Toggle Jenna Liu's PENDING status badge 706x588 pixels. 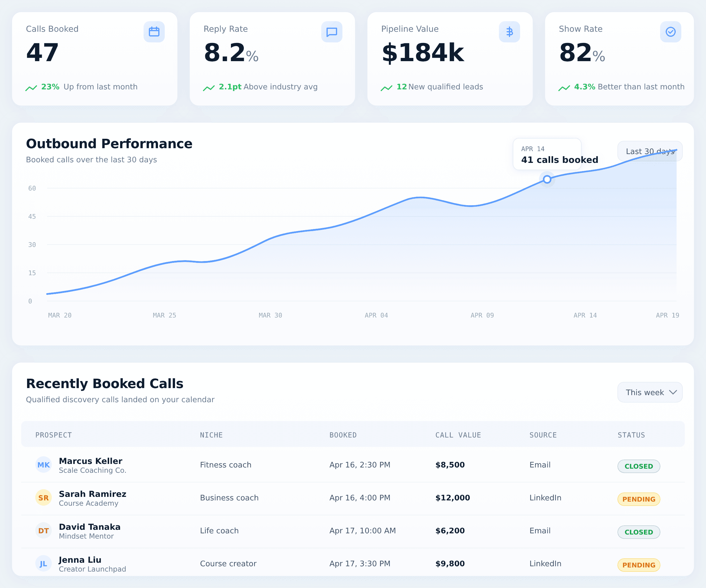click(x=638, y=565)
